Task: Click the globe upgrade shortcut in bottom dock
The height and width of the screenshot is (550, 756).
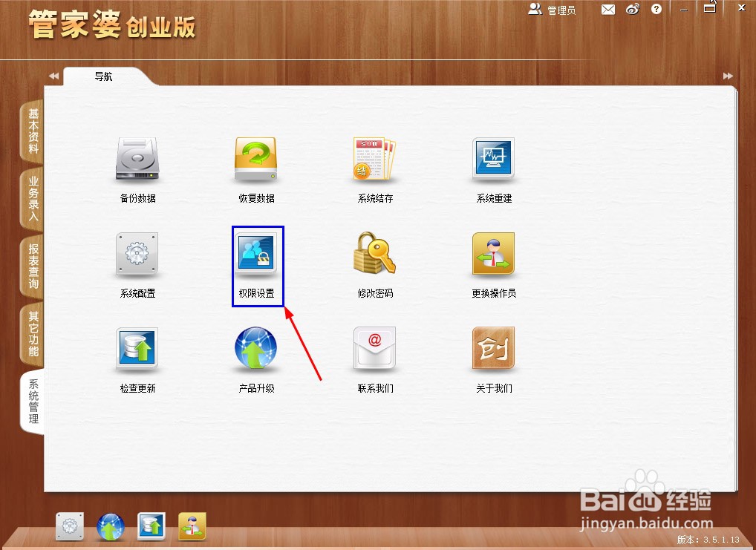Action: point(111,526)
